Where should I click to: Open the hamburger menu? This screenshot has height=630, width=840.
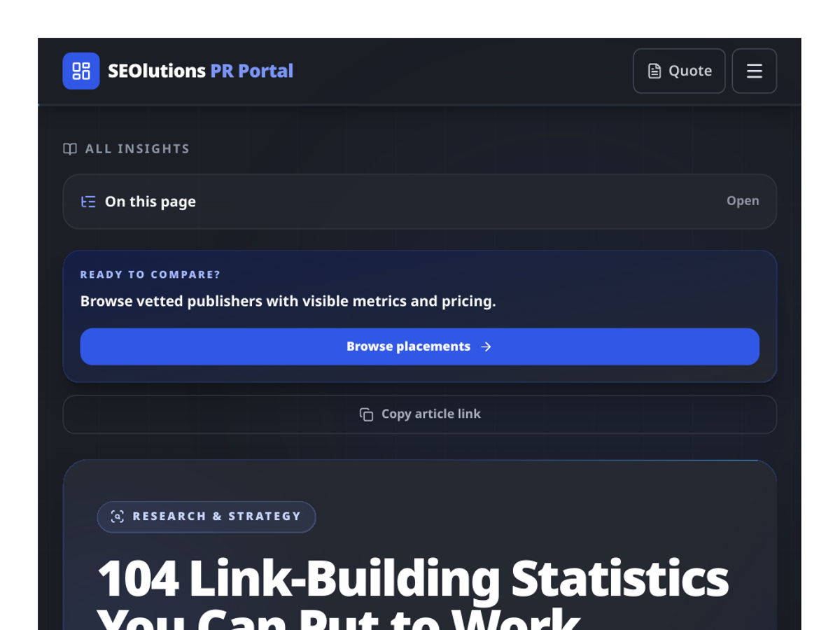coord(754,71)
